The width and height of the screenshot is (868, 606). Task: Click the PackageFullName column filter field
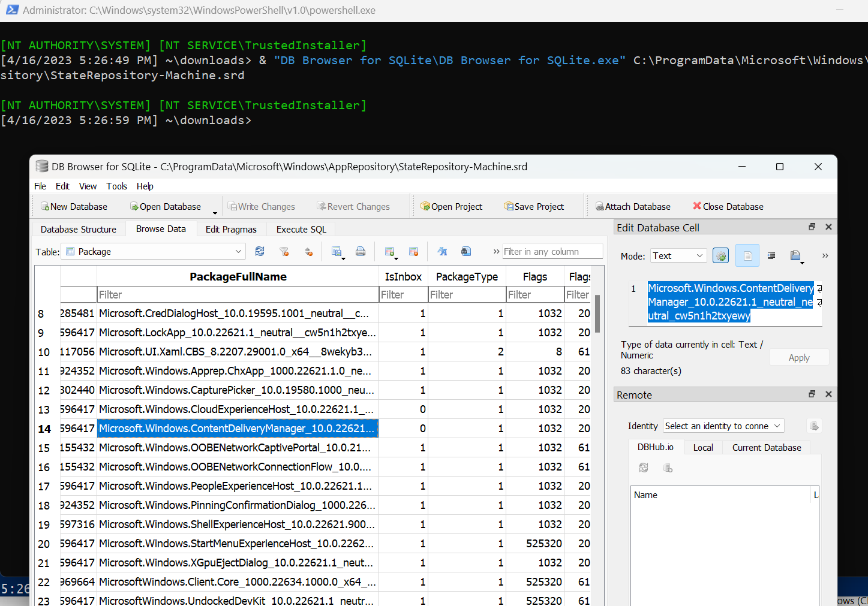tap(238, 295)
